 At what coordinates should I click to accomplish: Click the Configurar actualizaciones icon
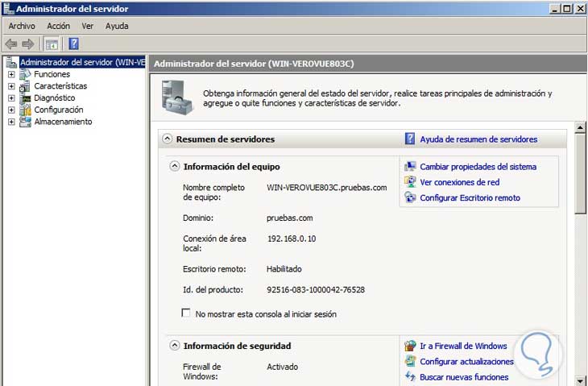pos(410,361)
